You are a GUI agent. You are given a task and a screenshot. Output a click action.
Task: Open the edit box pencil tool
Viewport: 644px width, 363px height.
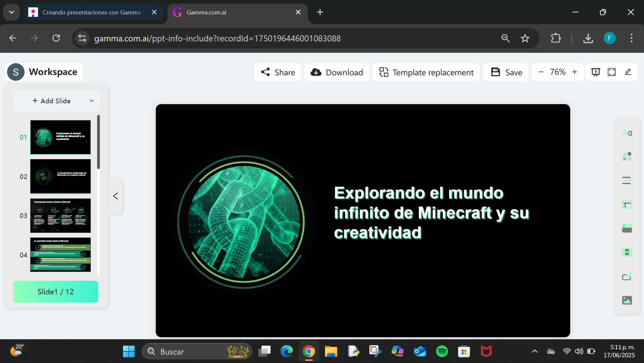(627, 277)
